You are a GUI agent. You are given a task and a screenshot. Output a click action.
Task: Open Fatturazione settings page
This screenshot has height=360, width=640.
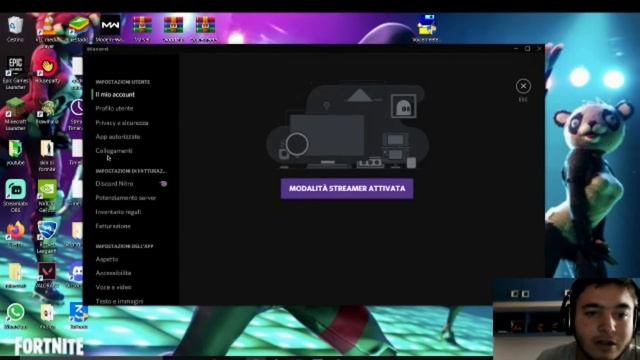click(x=113, y=226)
